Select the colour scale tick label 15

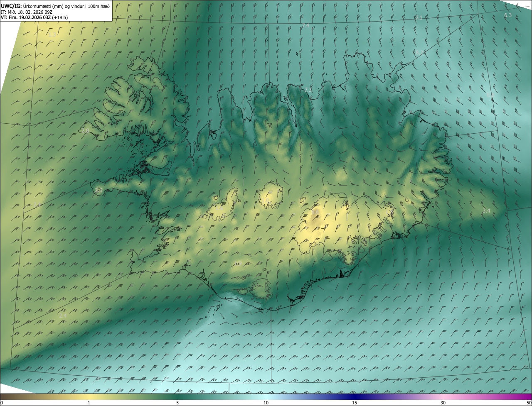[x=355, y=403]
